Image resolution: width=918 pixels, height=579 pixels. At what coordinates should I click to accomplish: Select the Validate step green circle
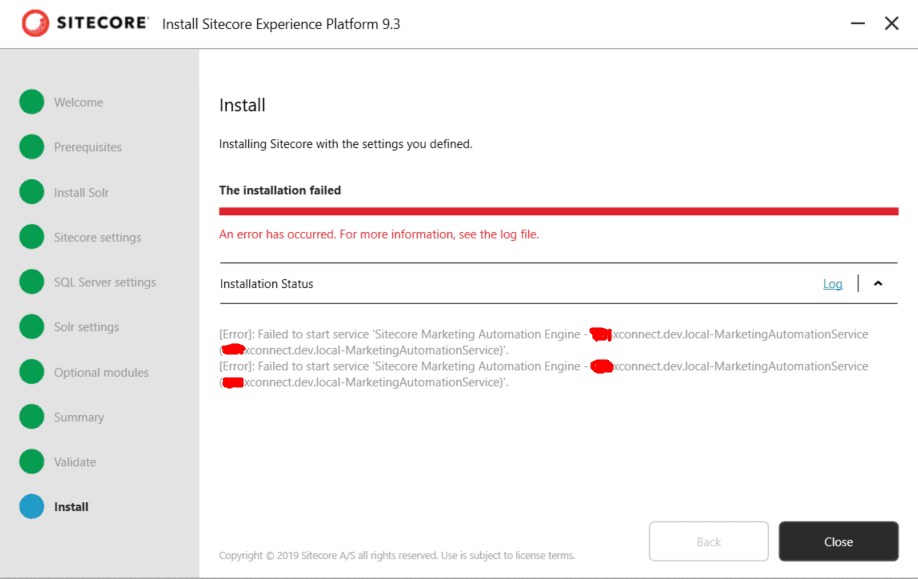(x=32, y=461)
